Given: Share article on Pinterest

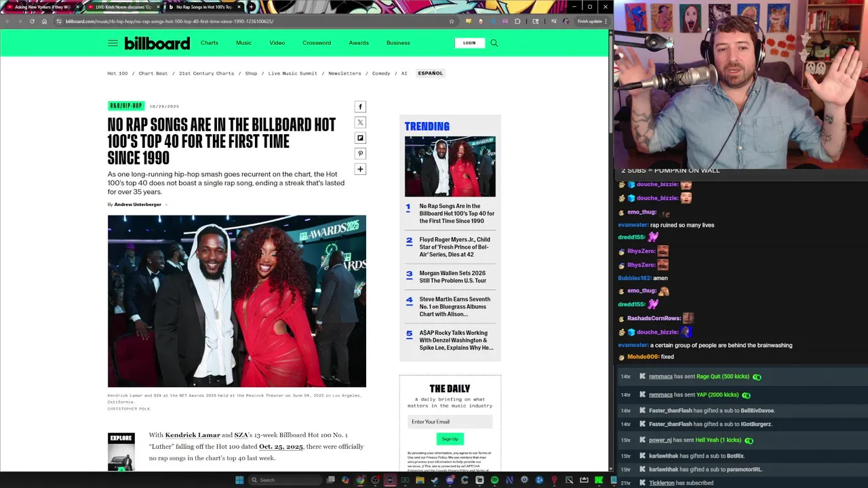Looking at the screenshot, I should (360, 153).
